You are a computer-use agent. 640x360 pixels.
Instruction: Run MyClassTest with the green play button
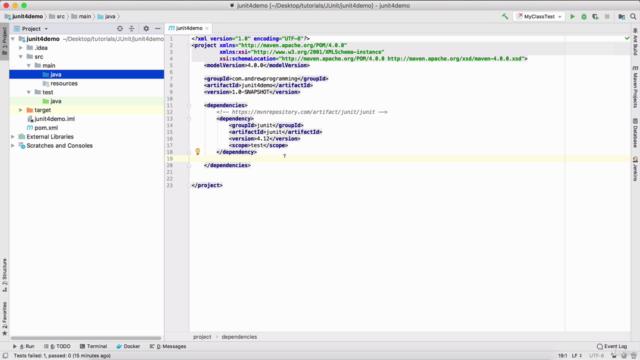[x=572, y=16]
